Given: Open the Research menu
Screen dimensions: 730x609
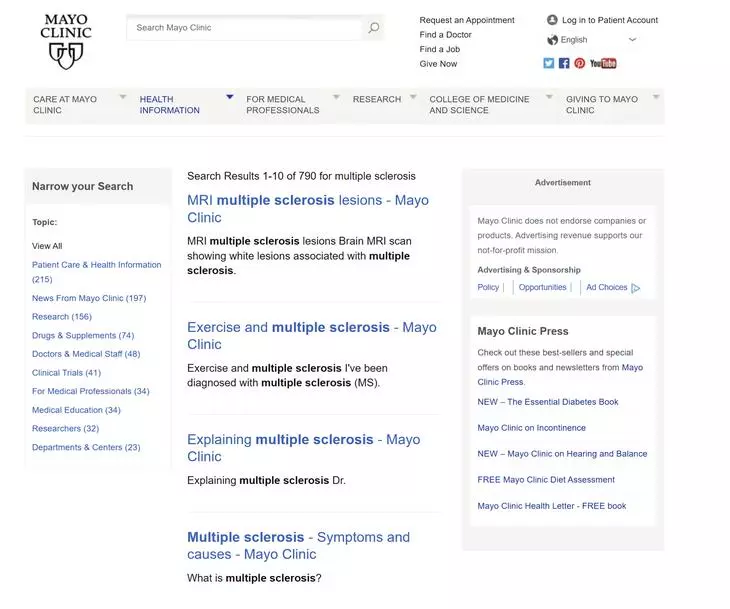Looking at the screenshot, I should [x=377, y=99].
